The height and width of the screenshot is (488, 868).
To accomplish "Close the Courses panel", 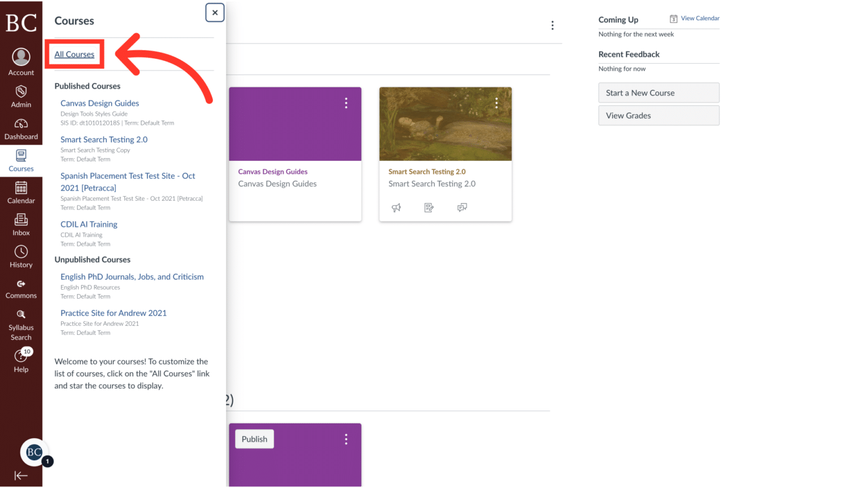I will (x=215, y=12).
